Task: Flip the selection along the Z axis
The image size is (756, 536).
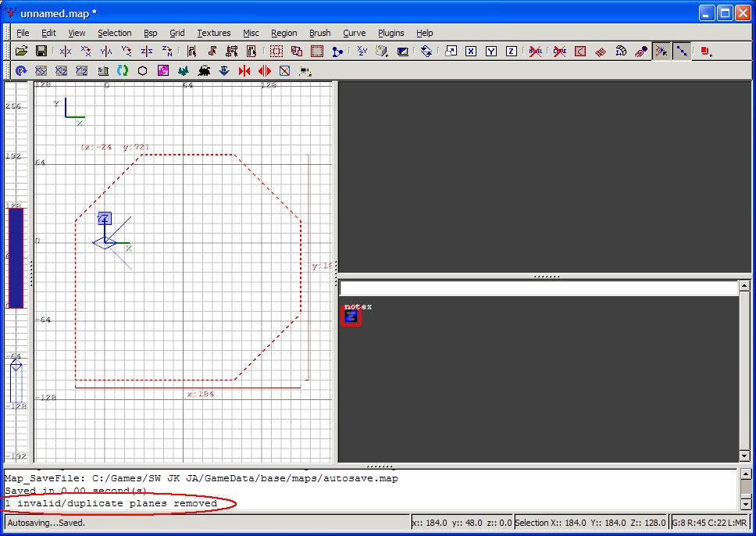Action: 146,51
